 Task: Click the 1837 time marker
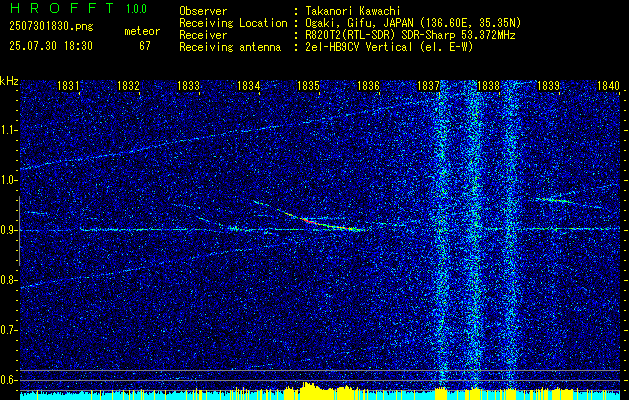[428, 85]
